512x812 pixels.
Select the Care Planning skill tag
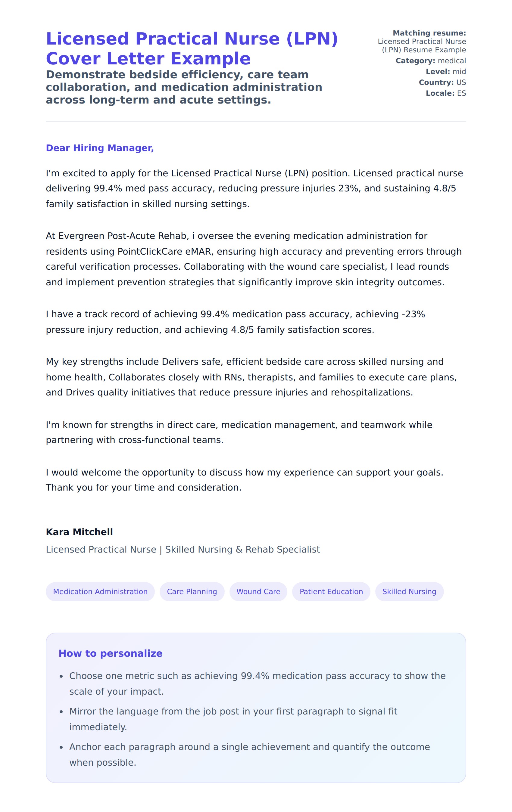[192, 591]
